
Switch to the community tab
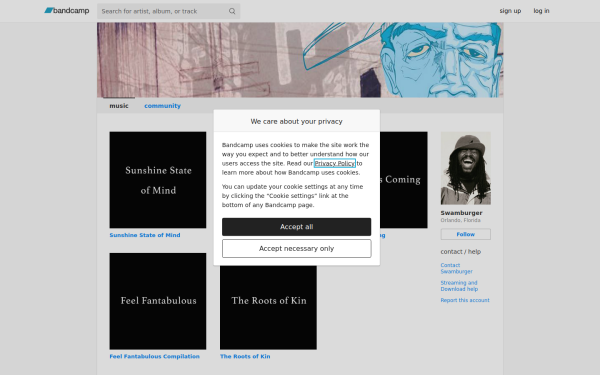click(162, 106)
